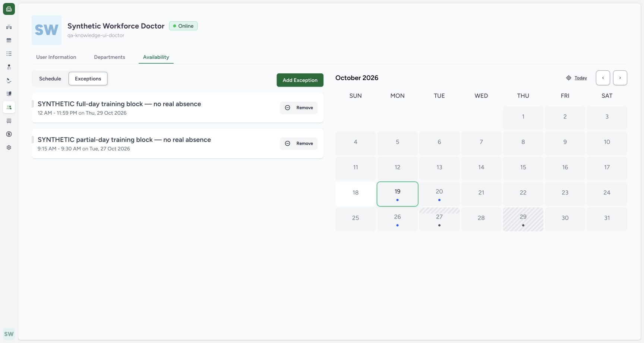Screen dimensions: 644x343
Task: Select the Exceptions view toggle
Action: [x=88, y=79]
